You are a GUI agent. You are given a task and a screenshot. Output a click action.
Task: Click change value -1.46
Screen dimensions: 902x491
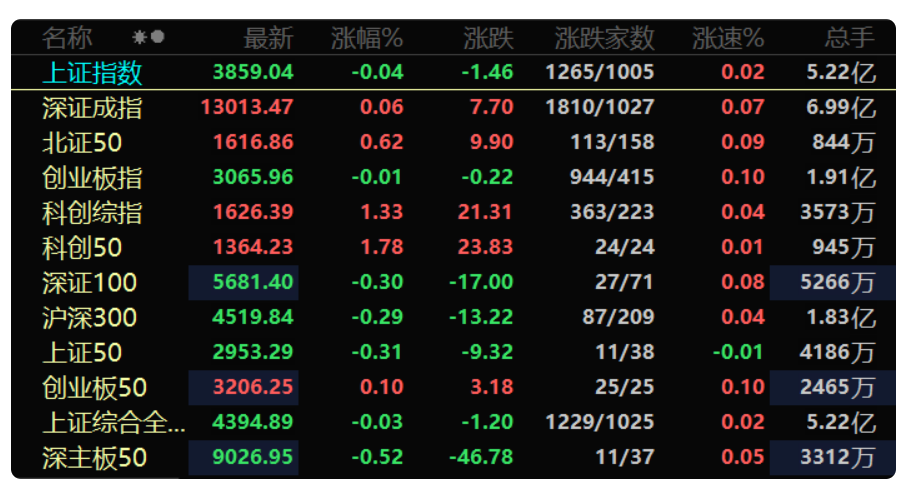click(488, 72)
